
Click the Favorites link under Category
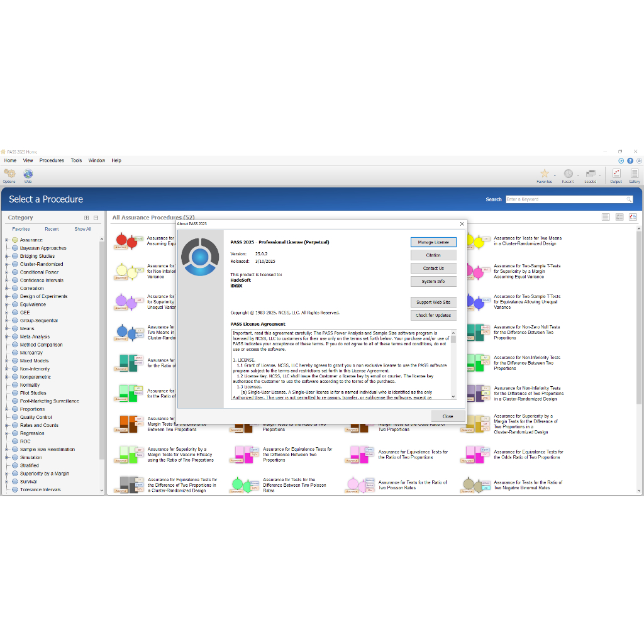click(x=21, y=229)
